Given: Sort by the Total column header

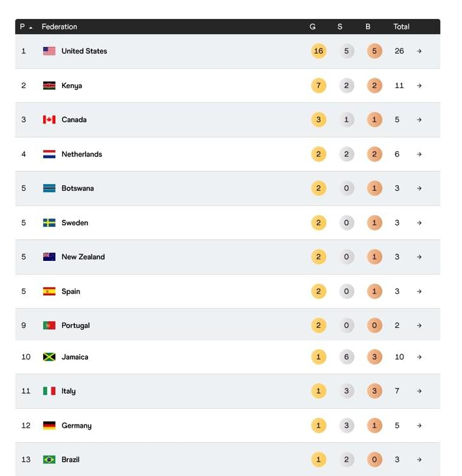Looking at the screenshot, I should 401,27.
